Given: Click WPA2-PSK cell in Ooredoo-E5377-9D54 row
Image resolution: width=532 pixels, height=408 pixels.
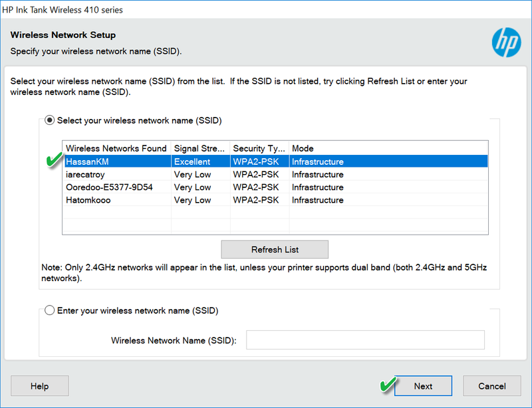Looking at the screenshot, I should (x=259, y=187).
